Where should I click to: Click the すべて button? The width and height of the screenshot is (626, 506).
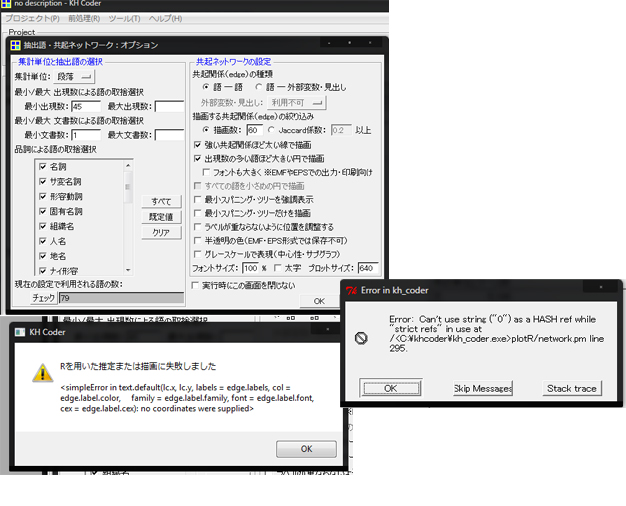pos(161,201)
